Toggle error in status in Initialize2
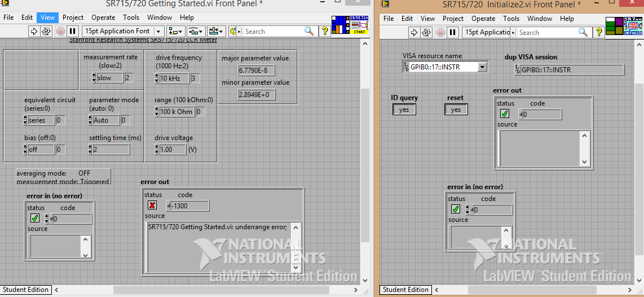Image resolution: width=644 pixels, height=297 pixels. [456, 209]
